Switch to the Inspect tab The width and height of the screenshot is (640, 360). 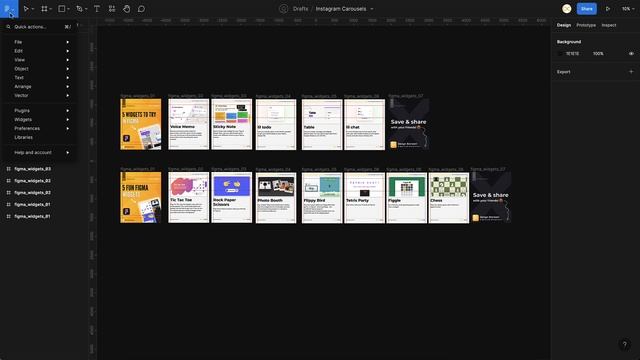pos(609,25)
